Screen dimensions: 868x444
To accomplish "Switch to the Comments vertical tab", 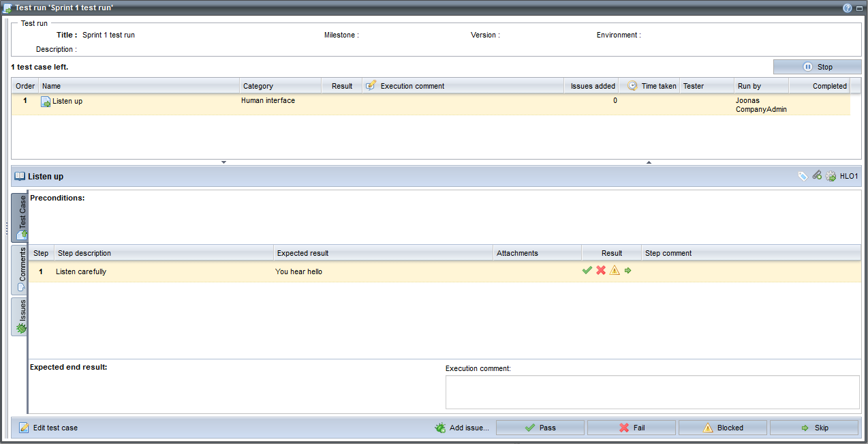I will tap(20, 270).
